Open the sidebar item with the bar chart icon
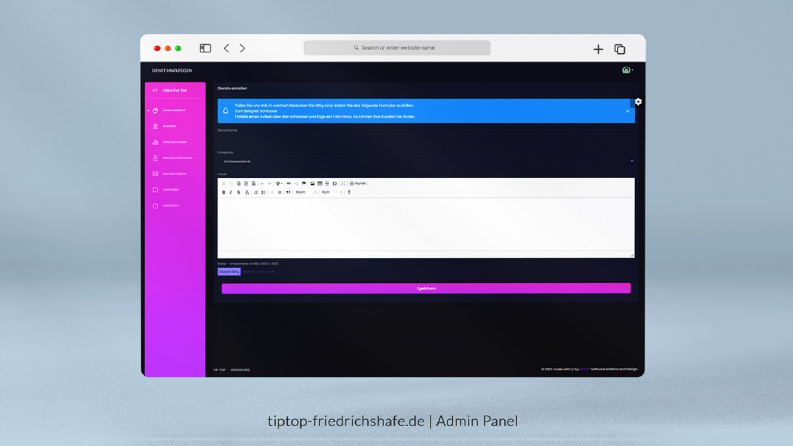Image resolution: width=793 pixels, height=446 pixels. click(169, 142)
